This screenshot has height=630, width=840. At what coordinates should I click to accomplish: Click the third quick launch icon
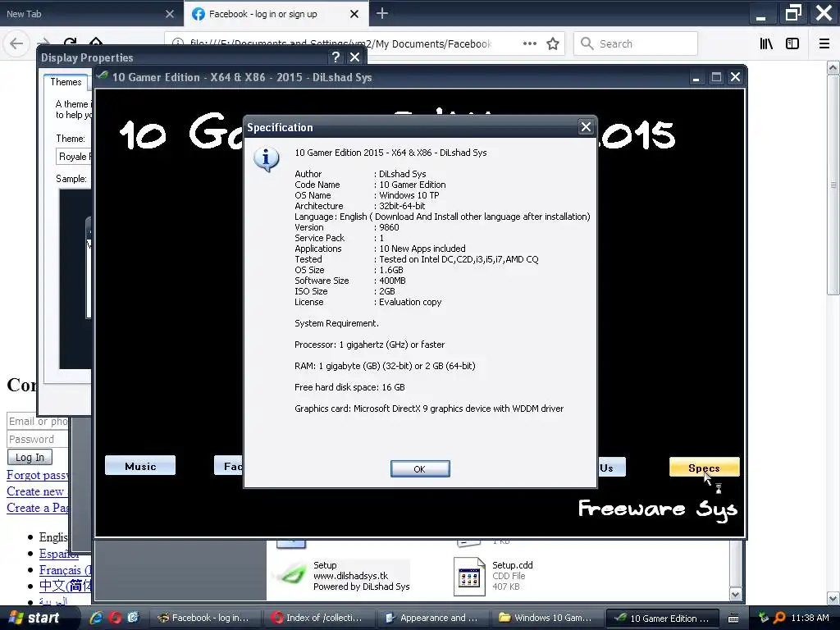133,618
